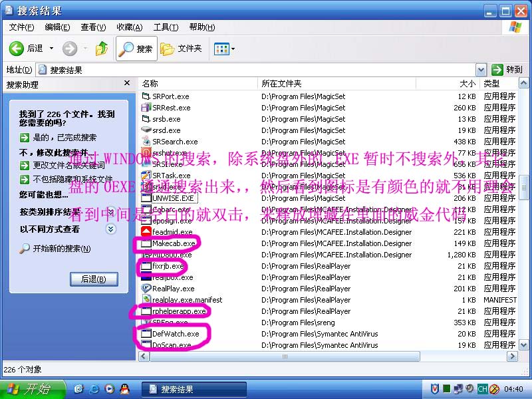532x399 pixels.
Task: Open the 编辑(E) menu
Action: (57, 27)
